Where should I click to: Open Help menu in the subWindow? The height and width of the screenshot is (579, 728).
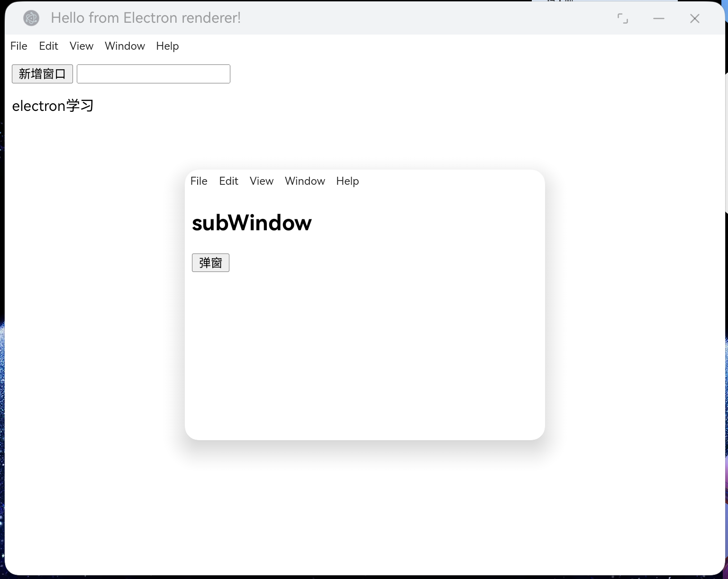click(x=347, y=181)
